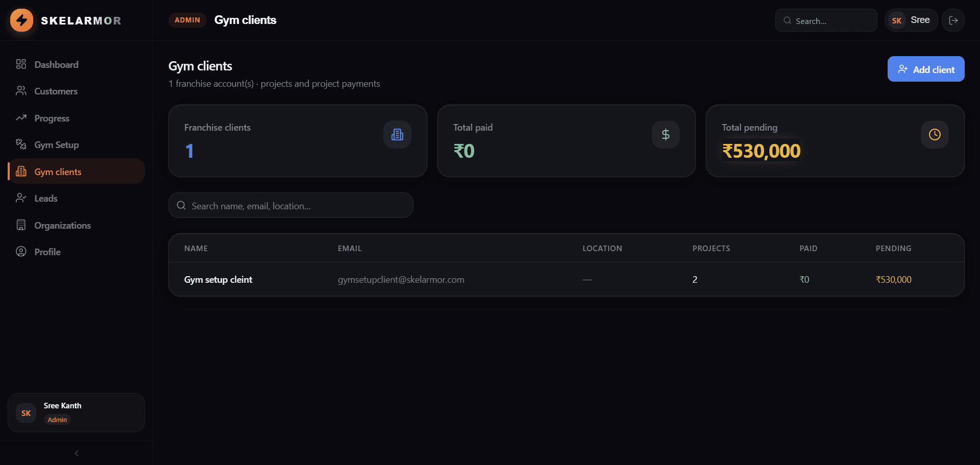This screenshot has height=465, width=980.
Task: Click the Add client button
Action: [926, 69]
